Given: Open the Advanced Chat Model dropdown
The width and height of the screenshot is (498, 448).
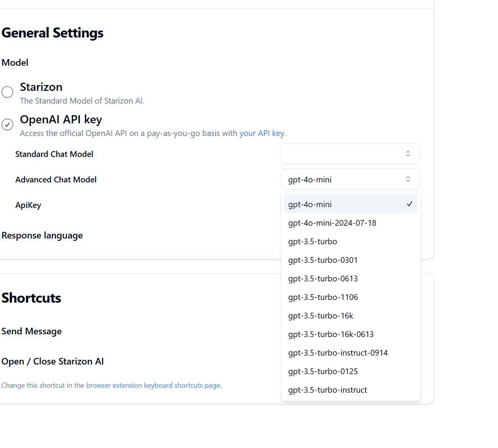Looking at the screenshot, I should (x=350, y=179).
